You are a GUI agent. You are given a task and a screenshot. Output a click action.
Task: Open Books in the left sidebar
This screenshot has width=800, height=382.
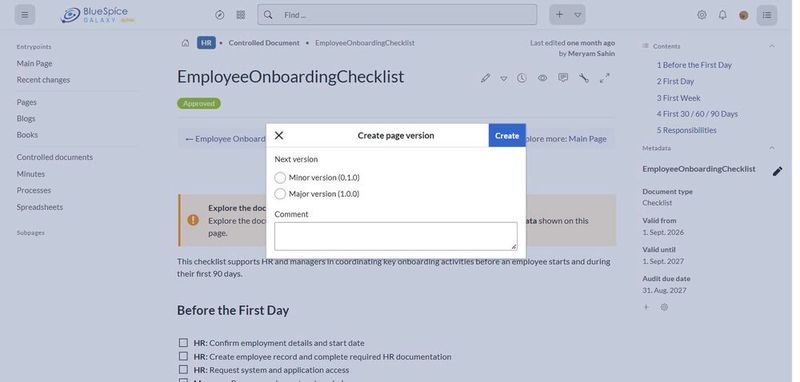click(27, 135)
